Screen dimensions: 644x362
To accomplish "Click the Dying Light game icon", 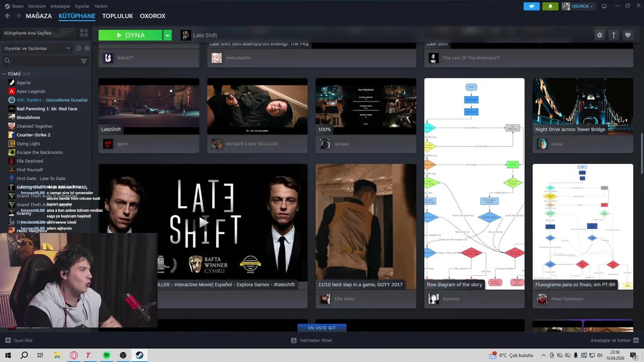I will pos(12,143).
